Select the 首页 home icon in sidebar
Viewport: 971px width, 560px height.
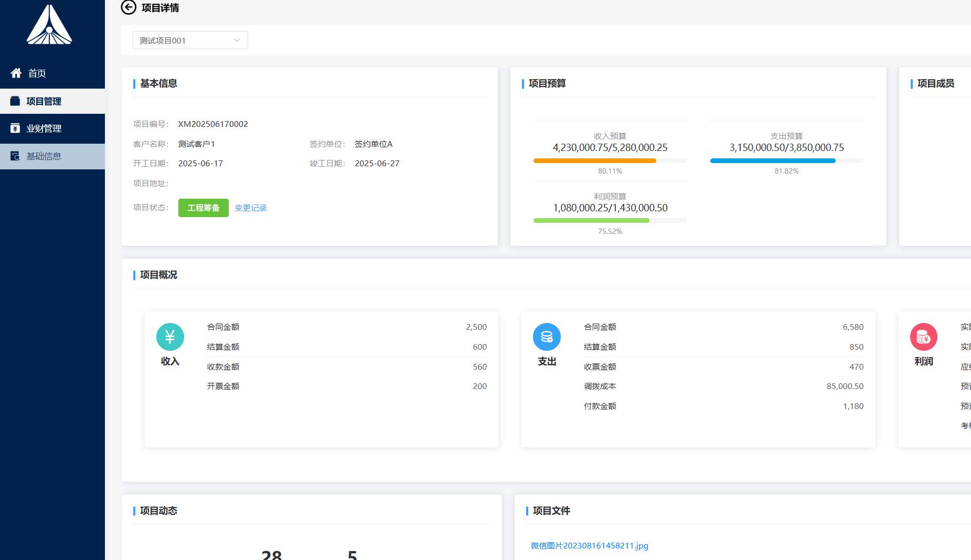pos(16,73)
